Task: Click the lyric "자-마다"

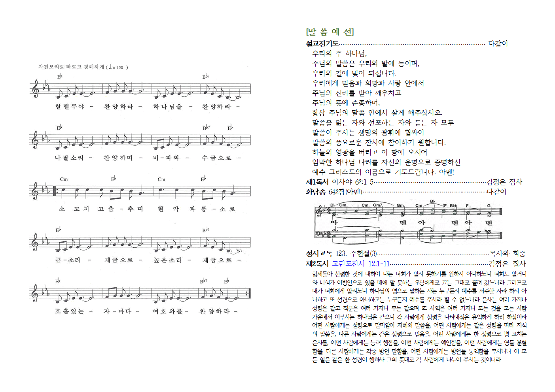Action: click(x=117, y=311)
